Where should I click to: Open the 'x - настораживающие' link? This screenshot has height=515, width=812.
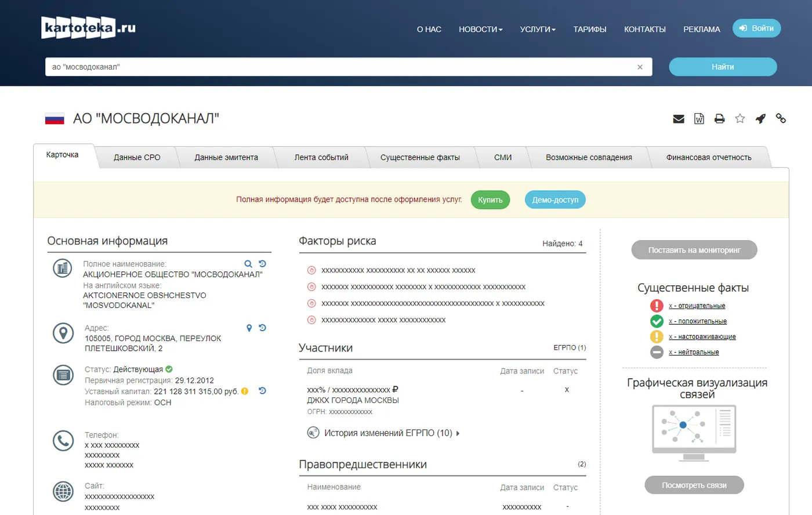point(702,336)
